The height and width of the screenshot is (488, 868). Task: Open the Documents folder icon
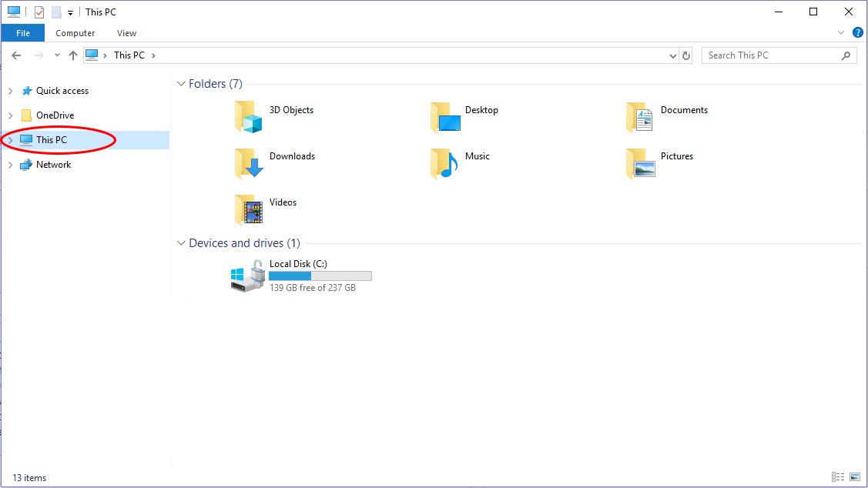(640, 117)
